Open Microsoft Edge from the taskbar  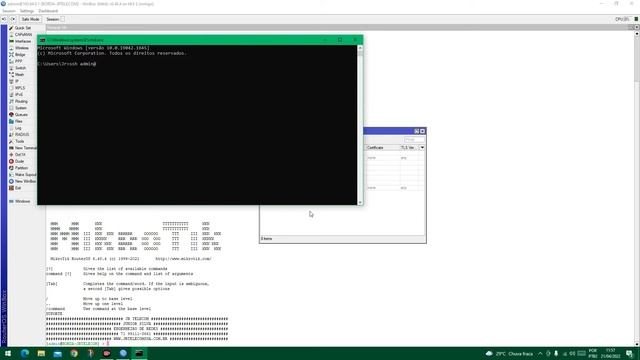(24, 353)
